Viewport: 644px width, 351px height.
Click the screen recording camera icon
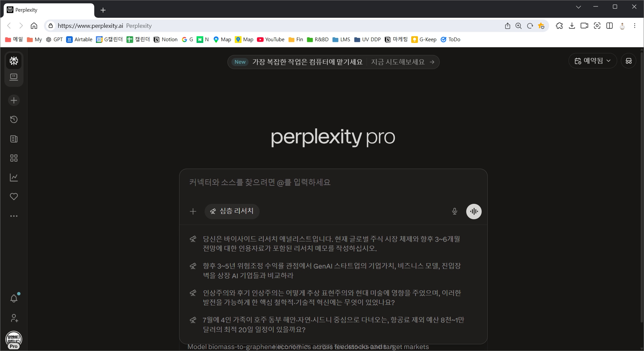pyautogui.click(x=584, y=26)
